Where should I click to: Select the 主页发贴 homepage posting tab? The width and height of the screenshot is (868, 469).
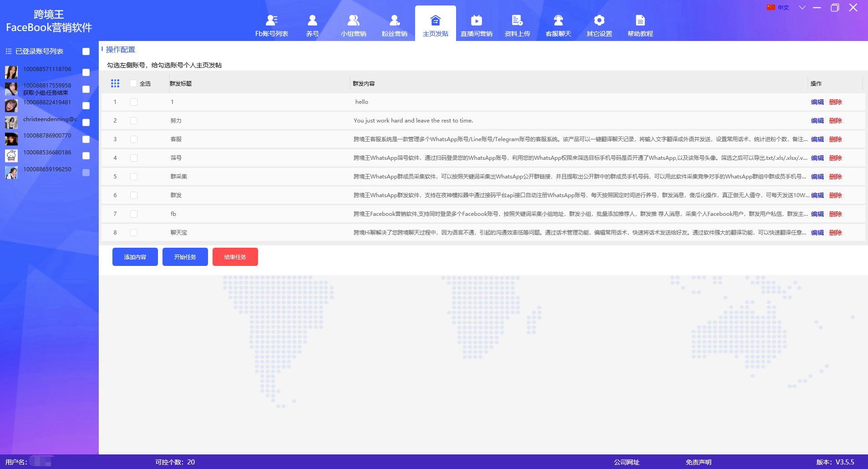pyautogui.click(x=435, y=25)
